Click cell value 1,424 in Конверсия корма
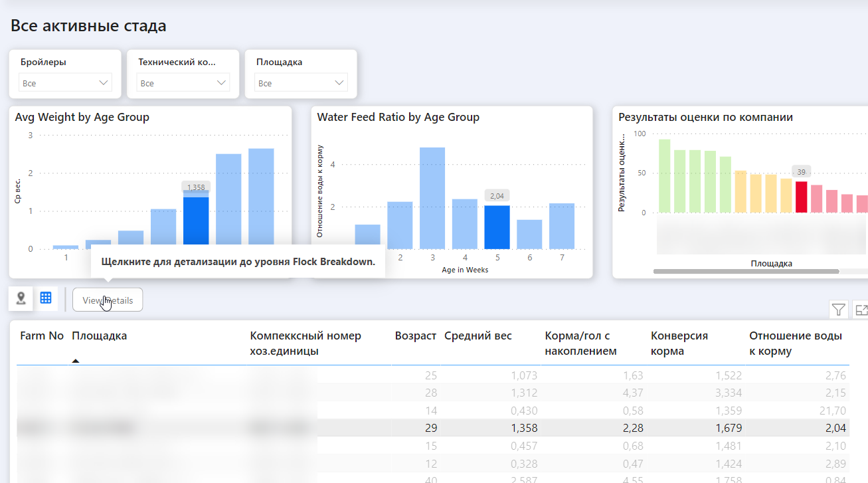Screen dimensions: 868x483 pos(728,462)
